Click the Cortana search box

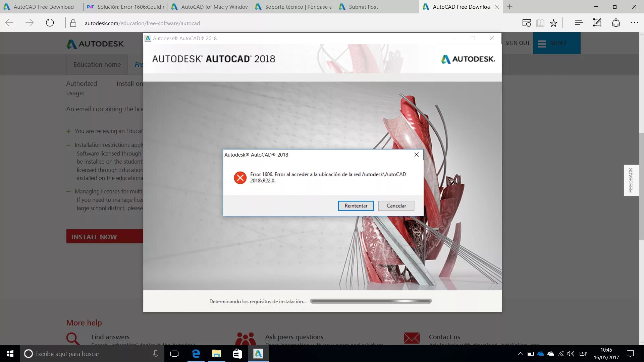click(87, 354)
